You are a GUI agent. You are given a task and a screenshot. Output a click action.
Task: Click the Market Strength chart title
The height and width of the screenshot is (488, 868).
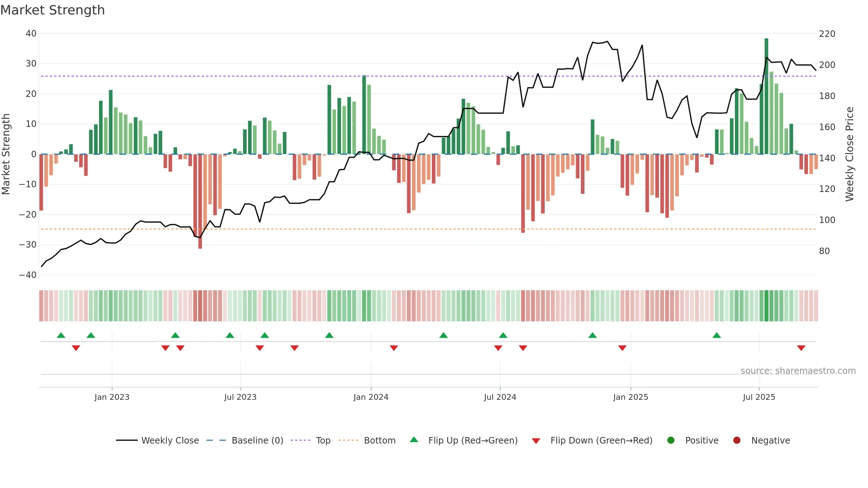coord(52,10)
